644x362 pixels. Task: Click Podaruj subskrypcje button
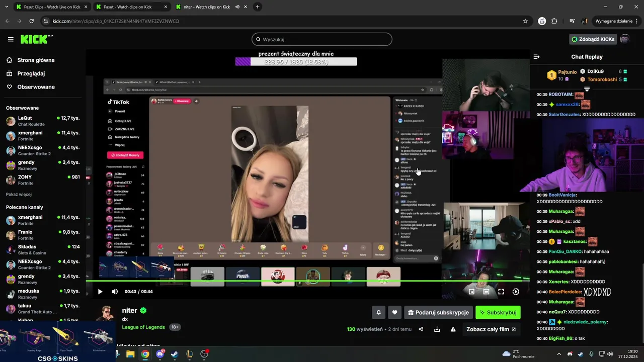438,312
